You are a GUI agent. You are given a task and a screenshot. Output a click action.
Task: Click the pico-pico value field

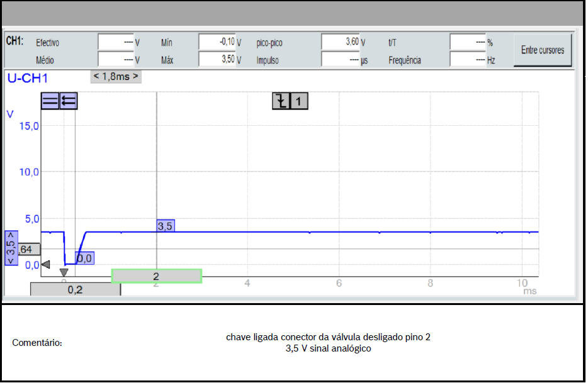point(340,42)
